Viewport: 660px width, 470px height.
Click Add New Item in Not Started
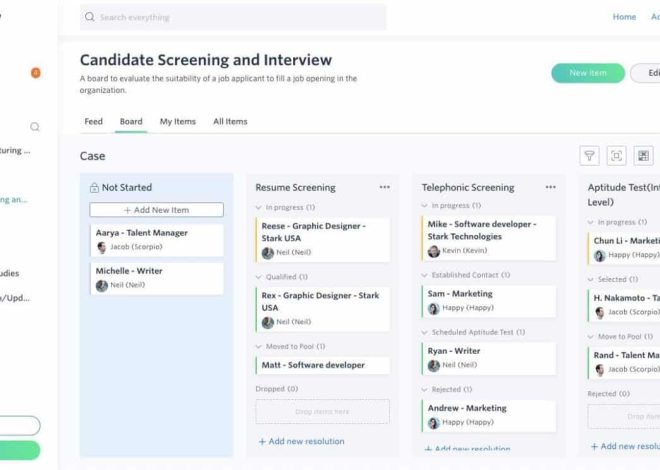[x=157, y=210]
